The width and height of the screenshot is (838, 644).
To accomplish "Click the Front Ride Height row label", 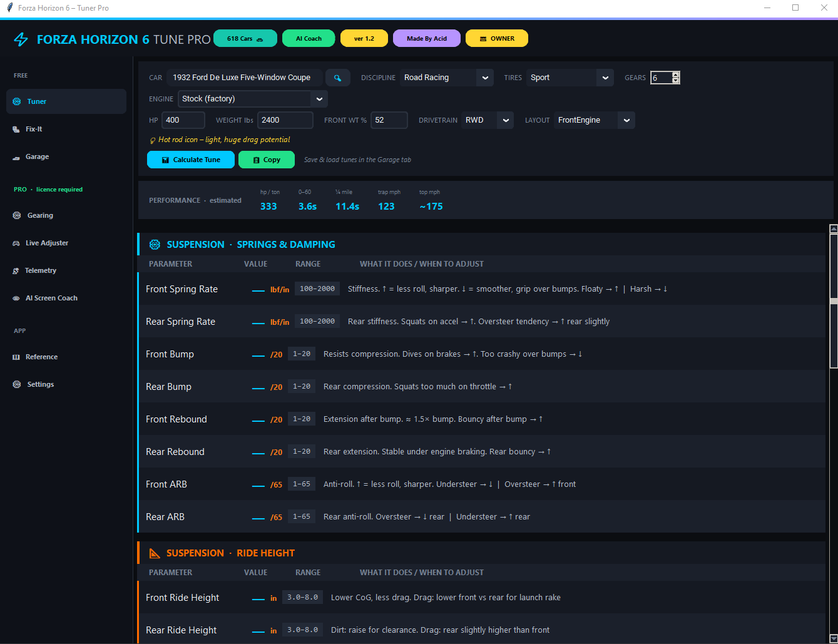I will tap(183, 598).
